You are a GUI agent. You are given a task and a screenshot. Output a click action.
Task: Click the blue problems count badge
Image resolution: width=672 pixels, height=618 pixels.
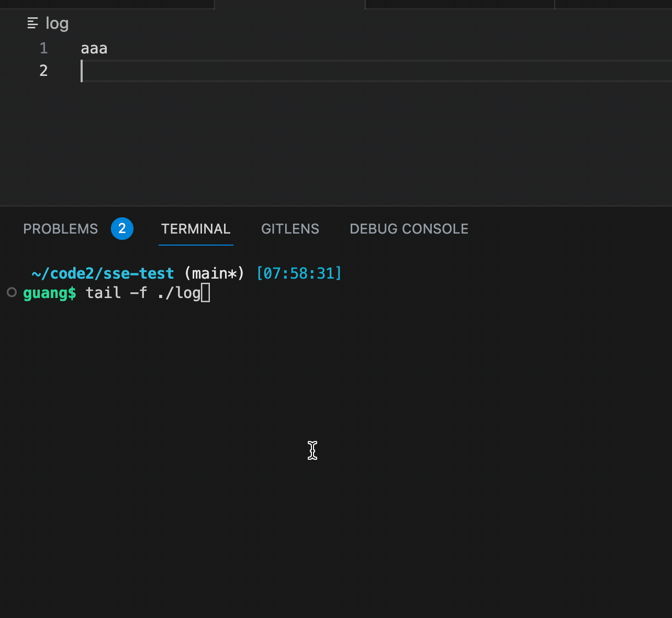coord(122,229)
